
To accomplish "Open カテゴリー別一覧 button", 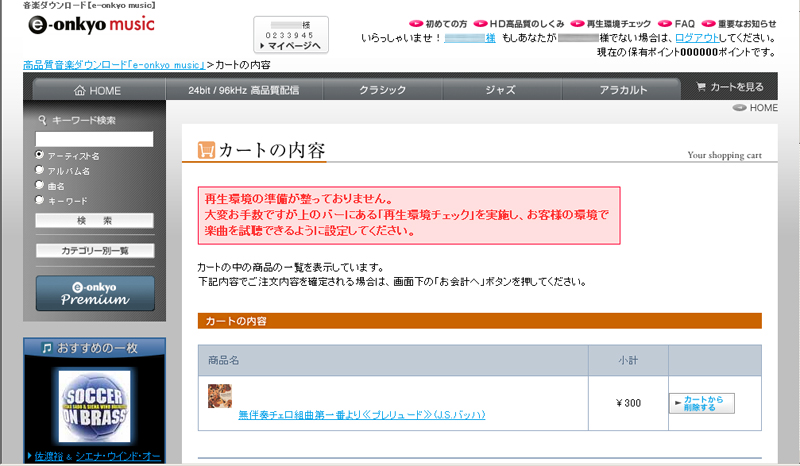I will point(95,251).
